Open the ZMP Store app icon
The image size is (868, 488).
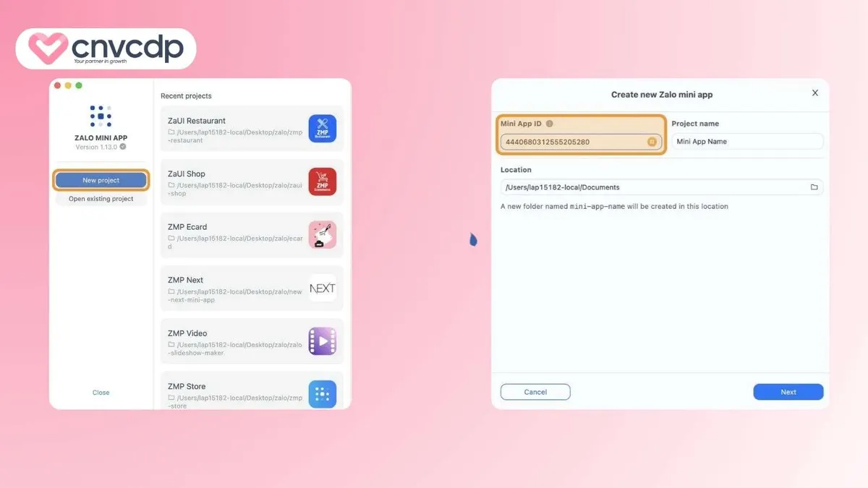tap(323, 394)
